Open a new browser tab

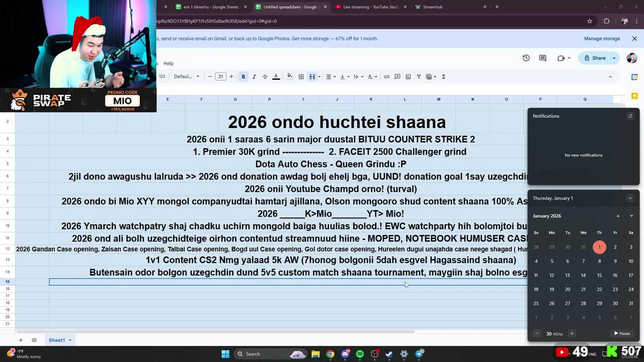[497, 7]
